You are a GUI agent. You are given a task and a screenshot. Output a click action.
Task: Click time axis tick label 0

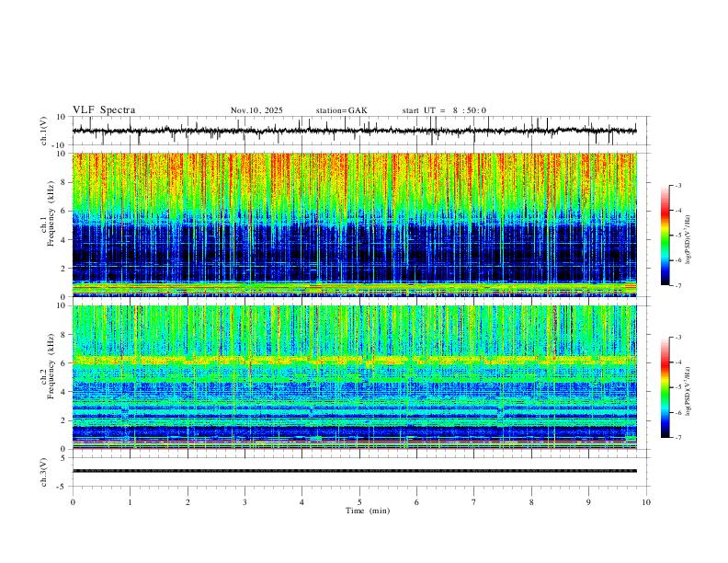(x=73, y=502)
